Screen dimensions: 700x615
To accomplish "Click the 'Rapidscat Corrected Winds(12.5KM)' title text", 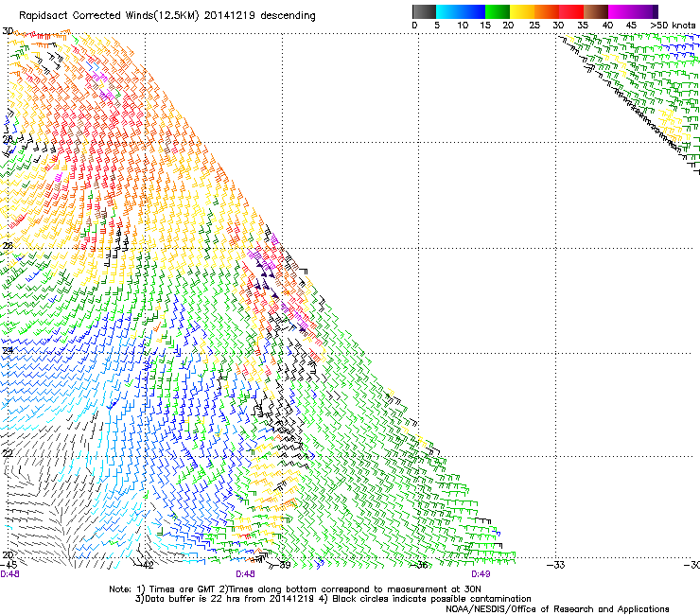I will (x=109, y=16).
